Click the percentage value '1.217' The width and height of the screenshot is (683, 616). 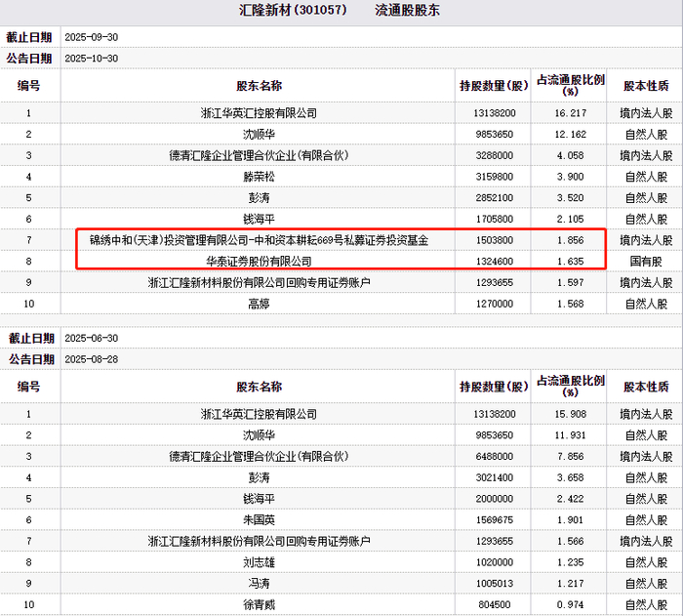(571, 584)
